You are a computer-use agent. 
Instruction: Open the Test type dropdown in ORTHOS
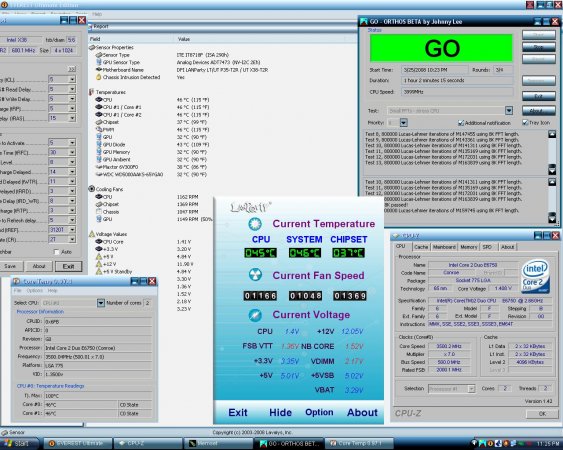click(509, 111)
